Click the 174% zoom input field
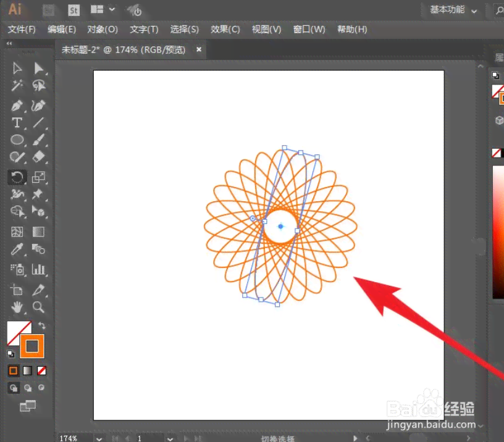 pos(75,438)
